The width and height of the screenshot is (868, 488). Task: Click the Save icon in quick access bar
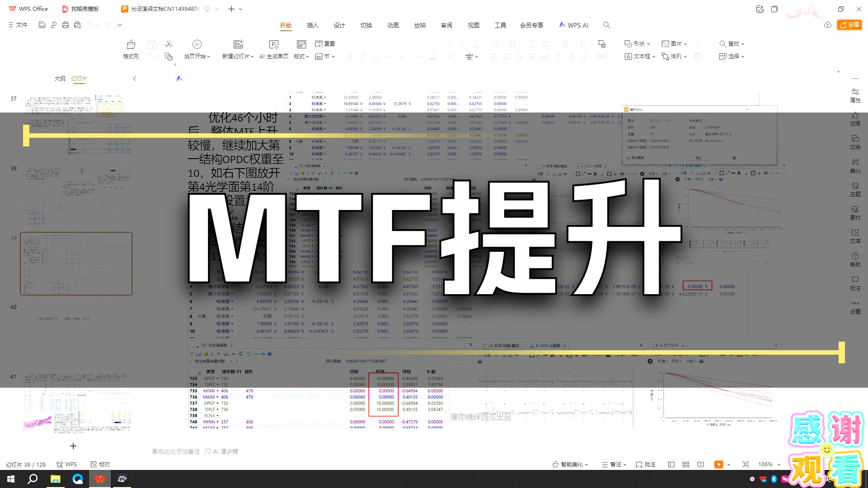(42, 25)
